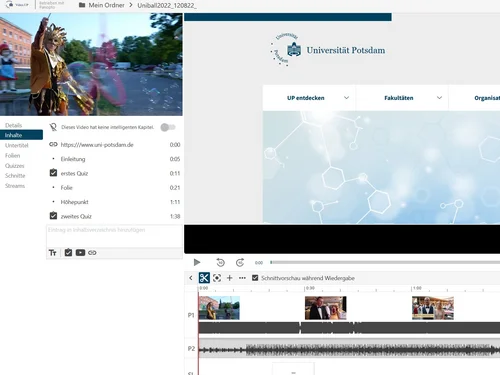The height and width of the screenshot is (375, 500).
Task: Click the P2 audio waveform track
Action: (x=349, y=349)
